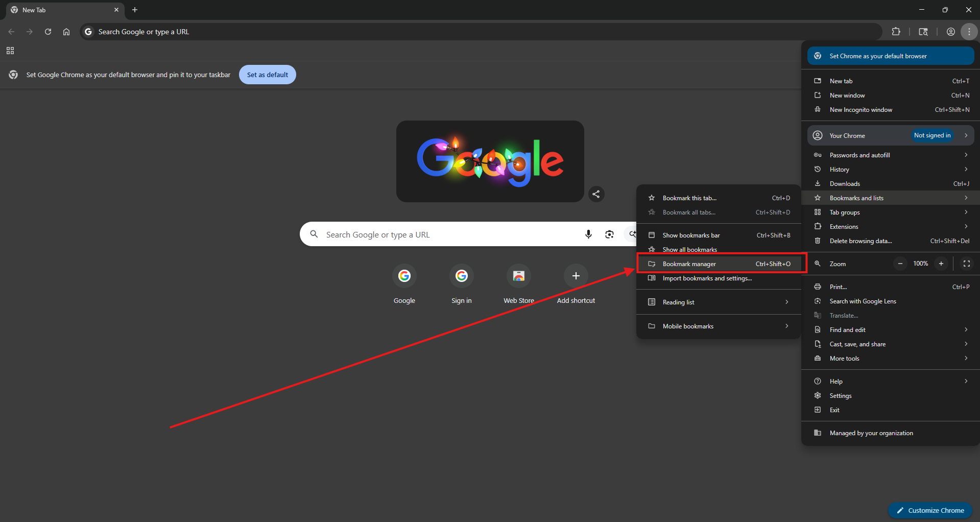
Task: Reload the page with the refresh icon
Action: tap(48, 32)
